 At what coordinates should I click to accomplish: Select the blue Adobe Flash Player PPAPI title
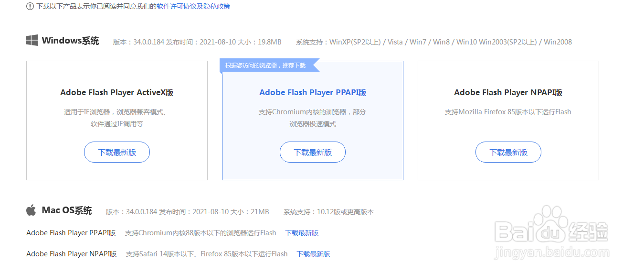313,92
